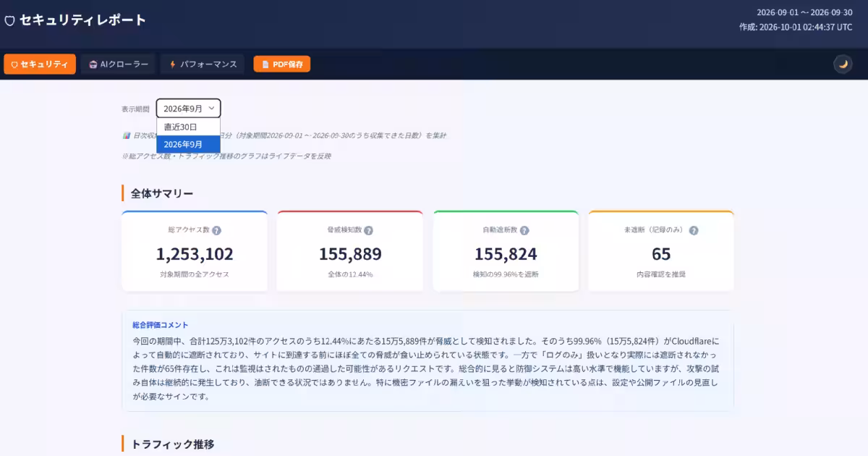
Task: Select the トラフィック推移 section heading
Action: click(172, 444)
